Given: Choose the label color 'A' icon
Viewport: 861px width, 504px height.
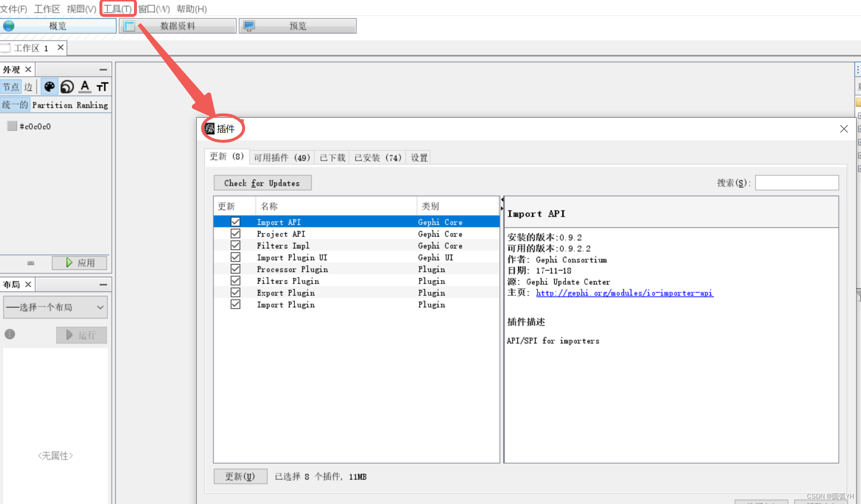Looking at the screenshot, I should coord(85,87).
